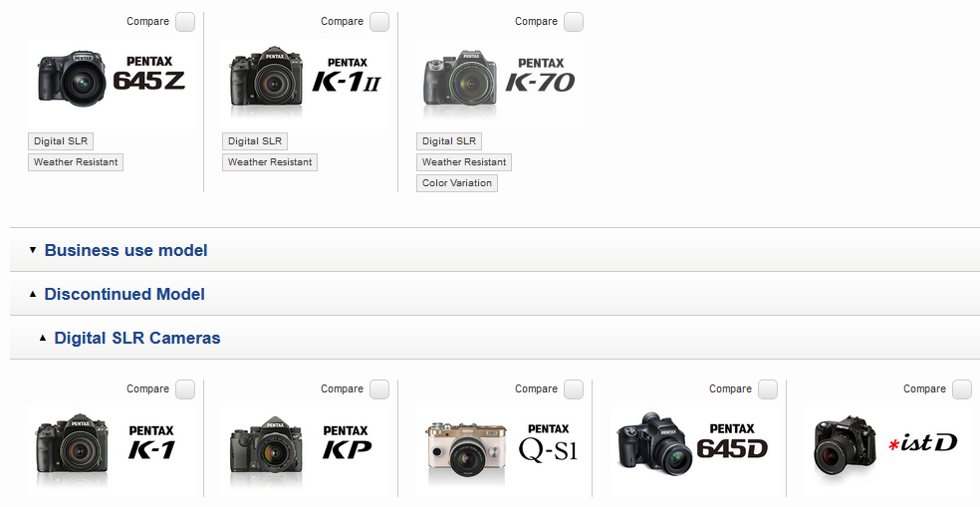
Task: Click the Compare label above 645D
Action: 730,388
